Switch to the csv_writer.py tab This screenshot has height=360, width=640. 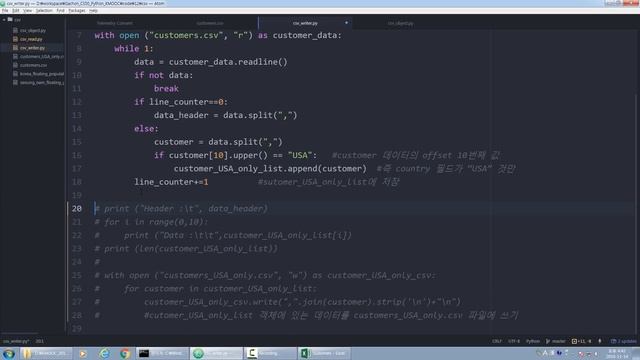click(305, 23)
